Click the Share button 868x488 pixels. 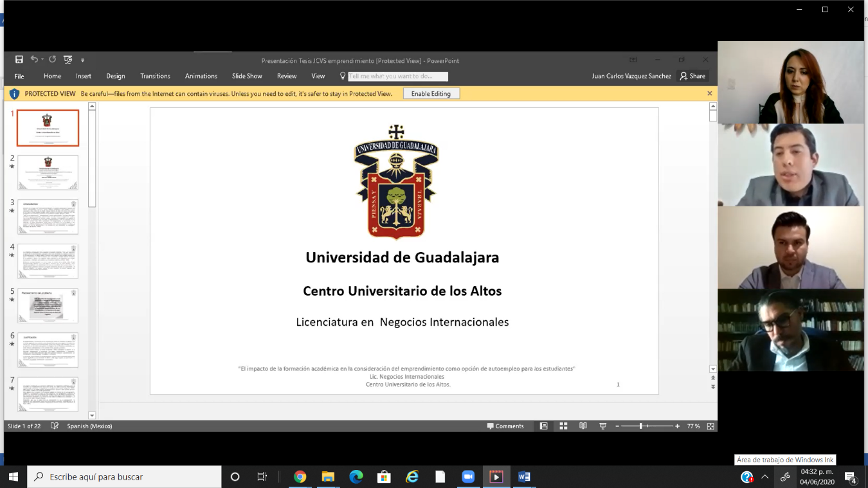pyautogui.click(x=693, y=76)
